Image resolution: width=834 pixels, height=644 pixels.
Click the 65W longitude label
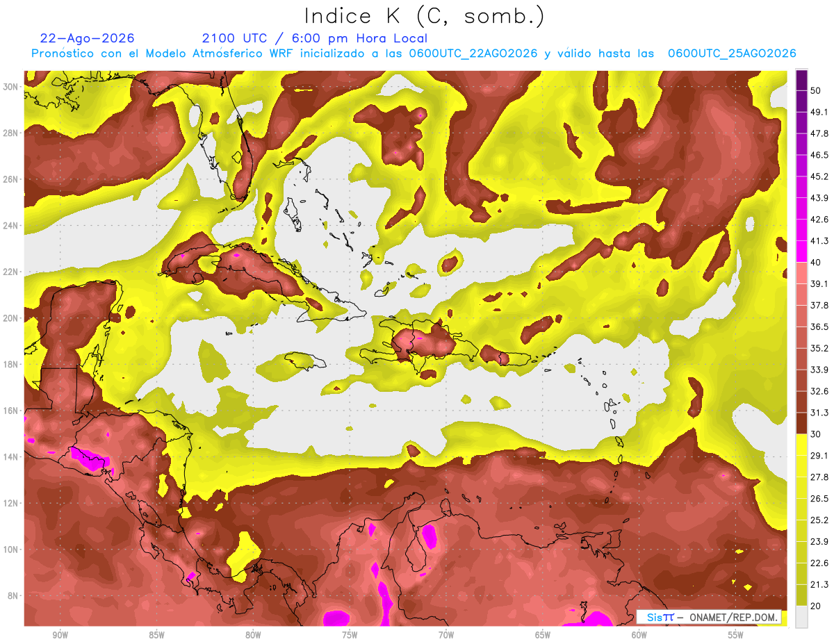(543, 635)
